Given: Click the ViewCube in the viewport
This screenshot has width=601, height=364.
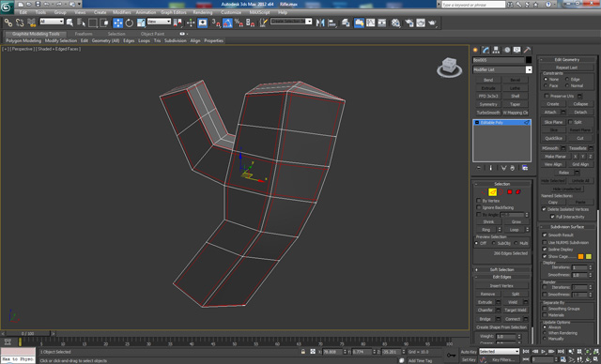Looking at the screenshot, I should pyautogui.click(x=449, y=67).
